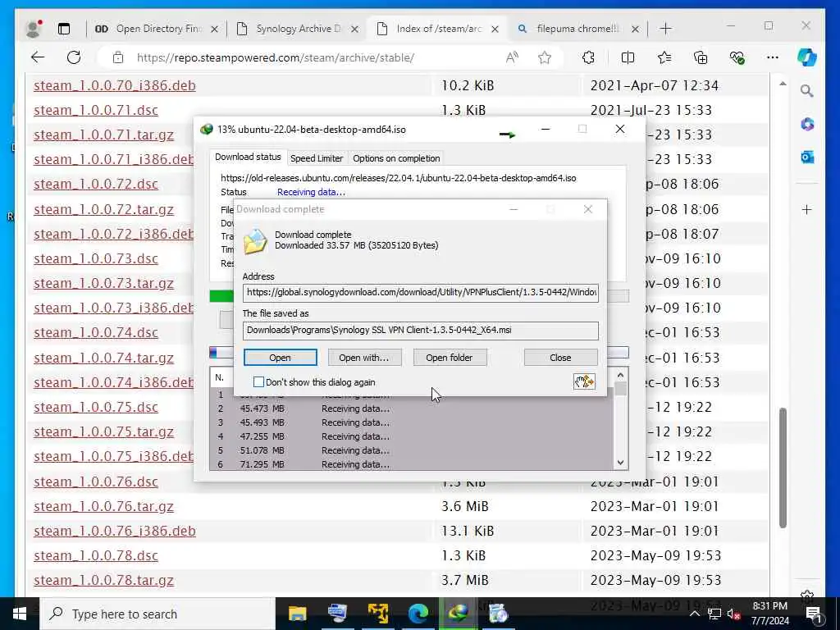Click the IDM green arrow tray icon in title bar
The width and height of the screenshot is (840, 630).
(507, 135)
